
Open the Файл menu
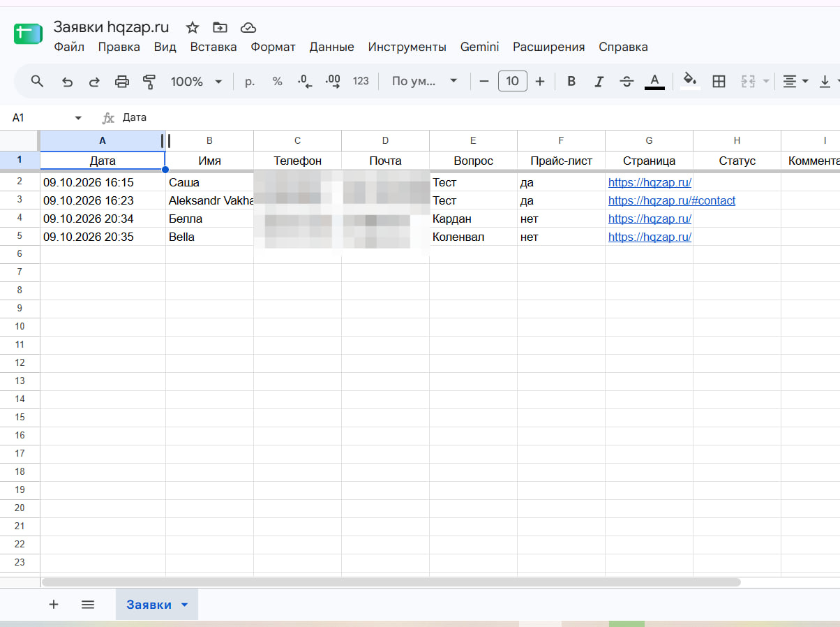69,47
